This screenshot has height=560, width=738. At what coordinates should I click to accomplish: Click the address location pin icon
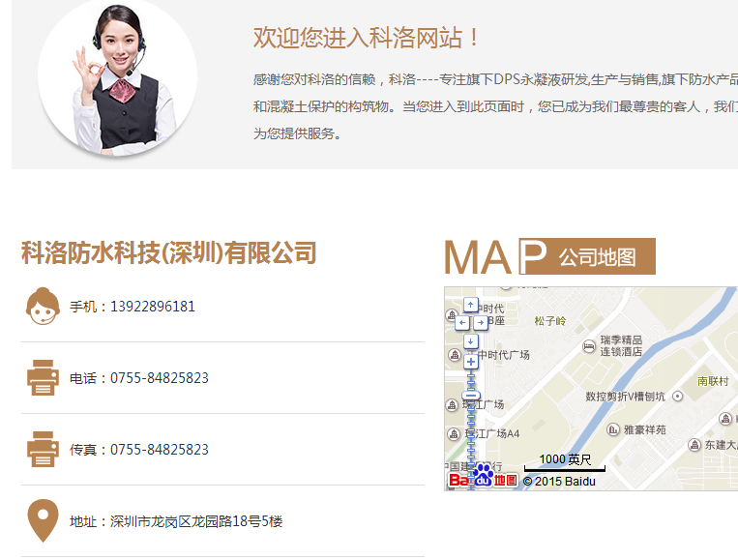pos(42,521)
